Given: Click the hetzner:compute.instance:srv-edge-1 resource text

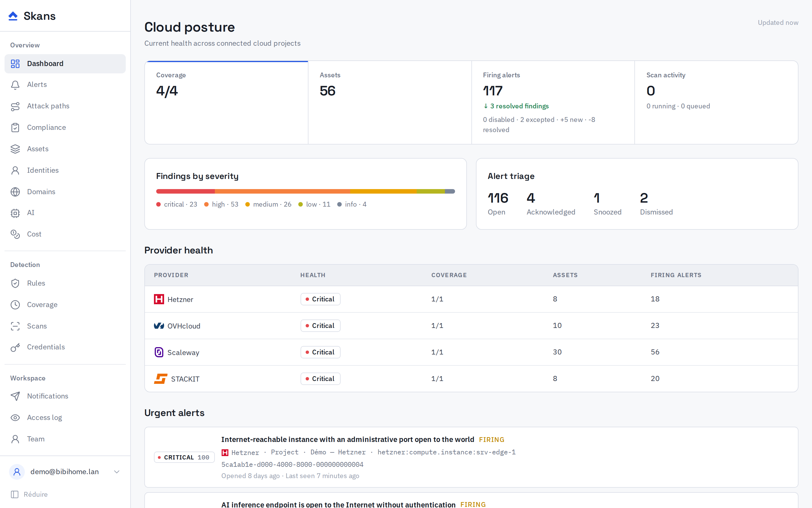Looking at the screenshot, I should tap(447, 452).
